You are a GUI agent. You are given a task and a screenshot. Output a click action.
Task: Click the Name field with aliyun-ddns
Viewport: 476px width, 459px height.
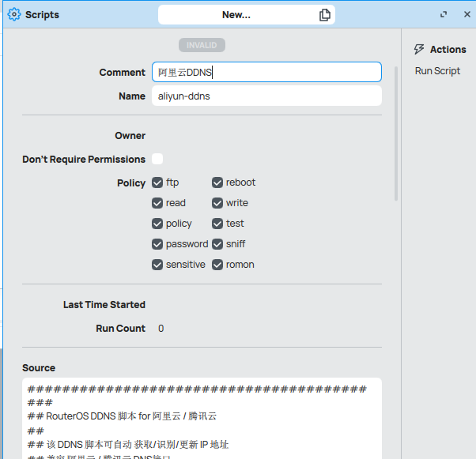click(x=266, y=96)
